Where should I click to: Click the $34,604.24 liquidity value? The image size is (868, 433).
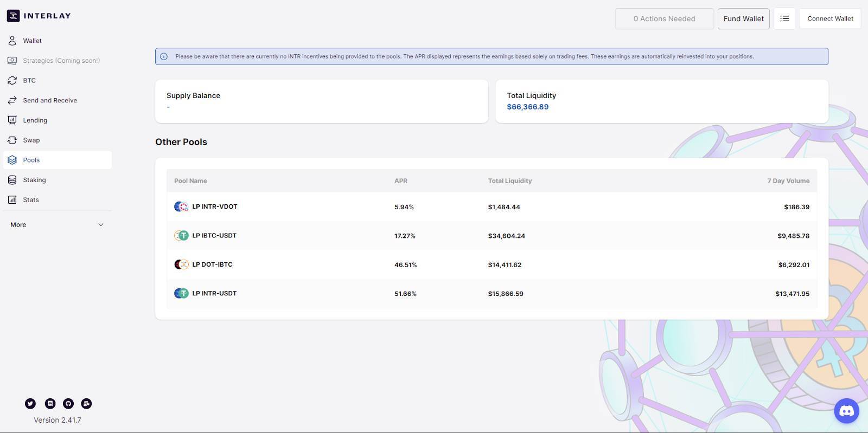pyautogui.click(x=507, y=236)
